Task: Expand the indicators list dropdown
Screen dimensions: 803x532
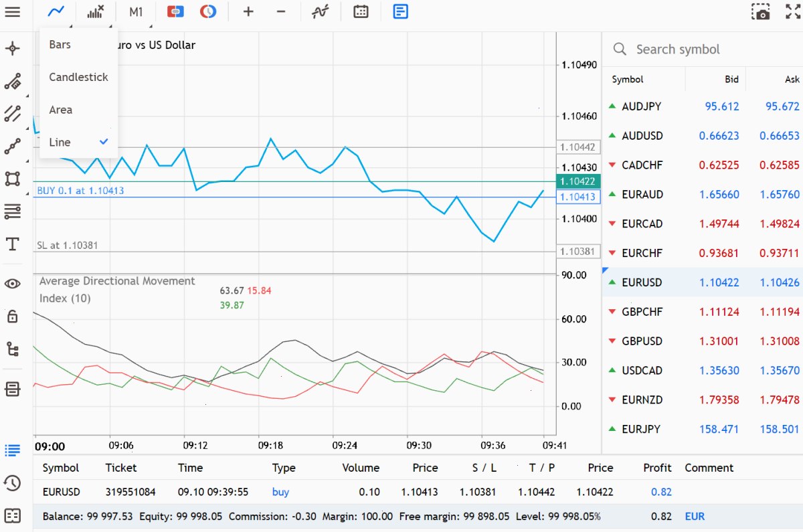Action: [x=96, y=11]
